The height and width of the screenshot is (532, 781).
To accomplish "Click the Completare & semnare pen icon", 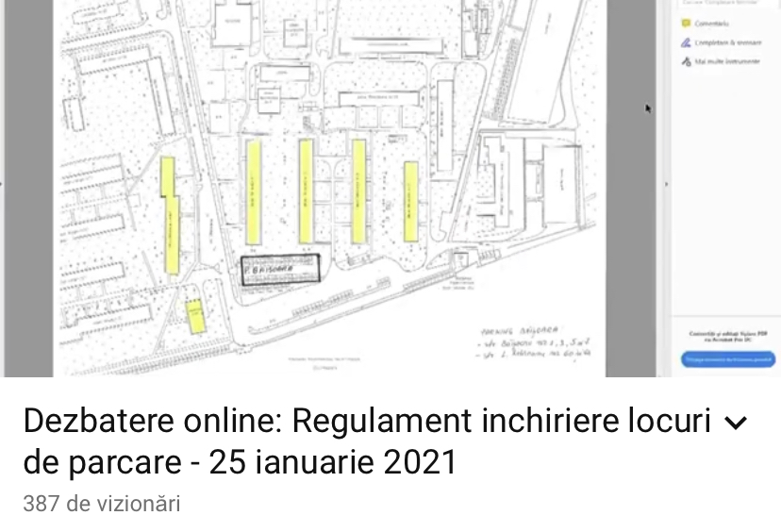I will pyautogui.click(x=685, y=42).
